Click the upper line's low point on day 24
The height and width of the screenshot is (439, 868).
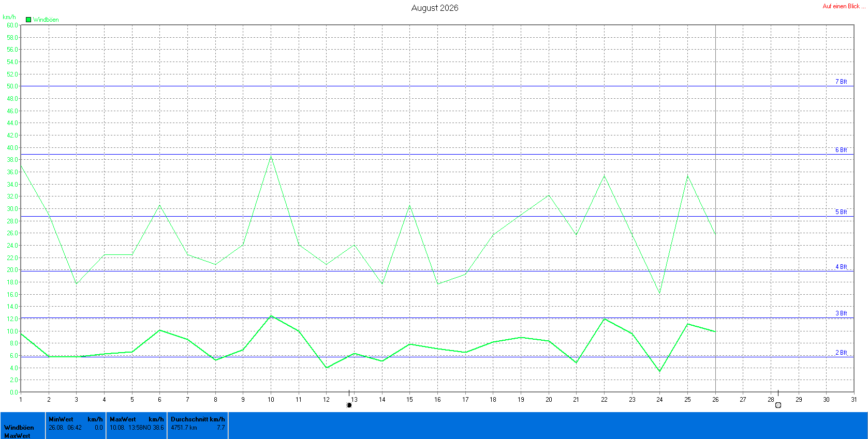pyautogui.click(x=660, y=294)
